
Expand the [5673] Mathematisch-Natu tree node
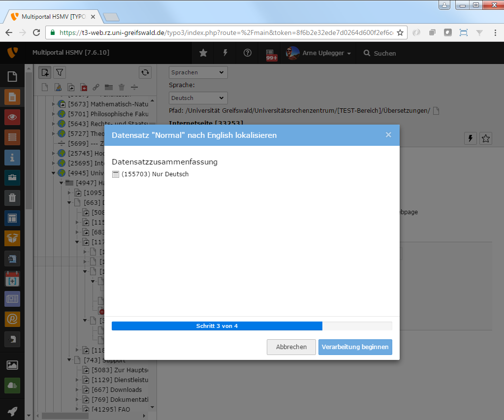click(x=54, y=104)
